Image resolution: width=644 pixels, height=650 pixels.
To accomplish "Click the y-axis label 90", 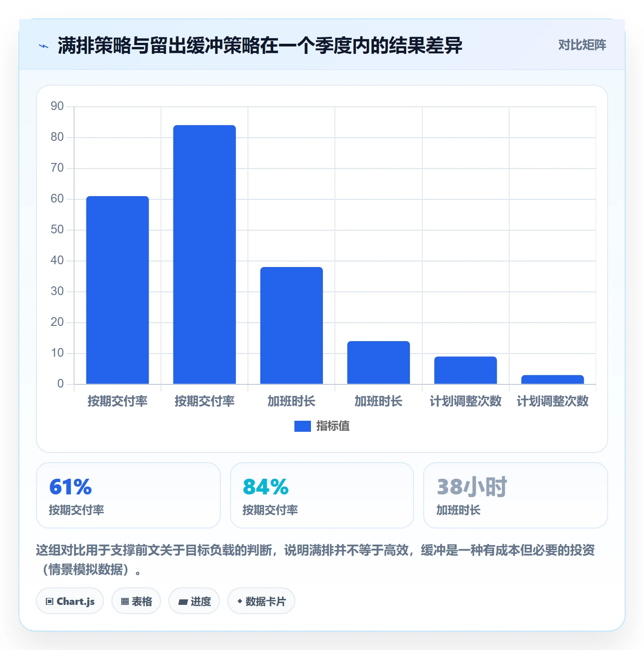I will (57, 106).
